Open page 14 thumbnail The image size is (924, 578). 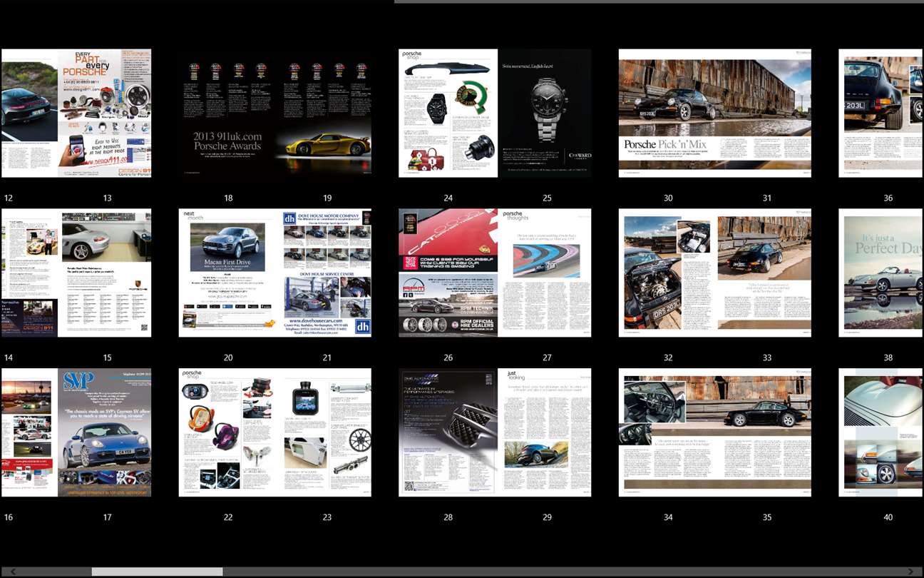pyautogui.click(x=29, y=273)
